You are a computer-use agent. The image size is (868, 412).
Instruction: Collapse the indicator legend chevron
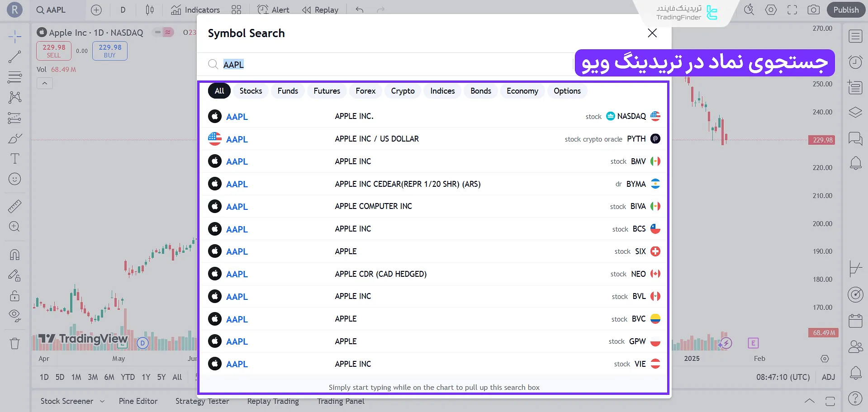(45, 83)
